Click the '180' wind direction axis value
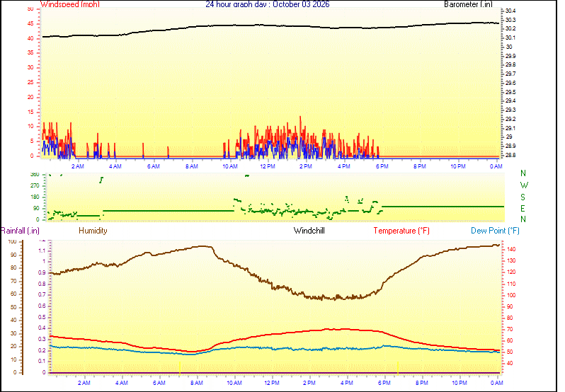This screenshot has width=565, height=392. [35, 197]
